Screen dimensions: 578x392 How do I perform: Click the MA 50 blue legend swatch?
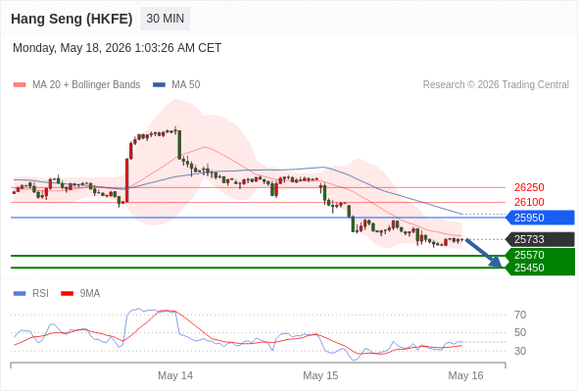159,85
